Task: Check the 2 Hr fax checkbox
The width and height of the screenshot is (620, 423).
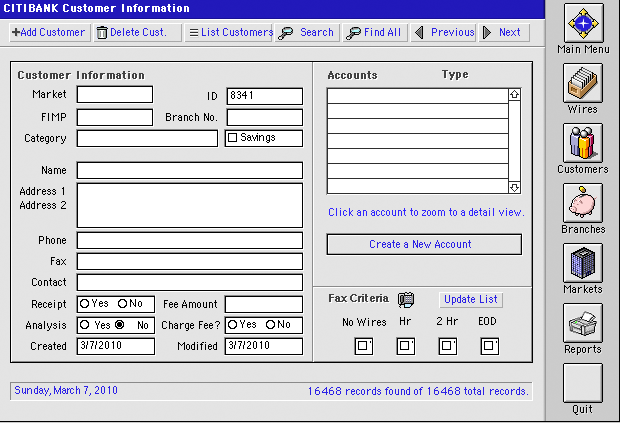Action: [448, 346]
